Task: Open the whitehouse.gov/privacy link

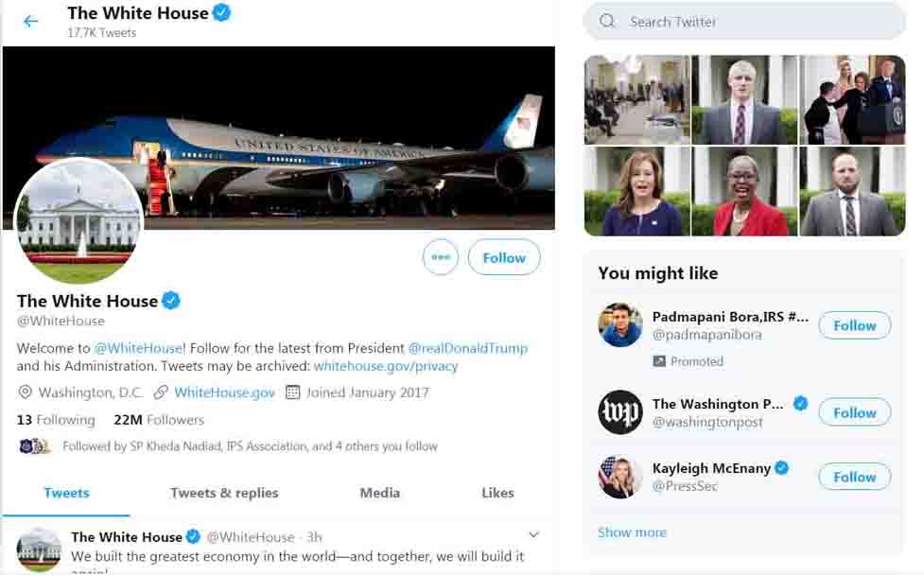Action: pyautogui.click(x=386, y=366)
